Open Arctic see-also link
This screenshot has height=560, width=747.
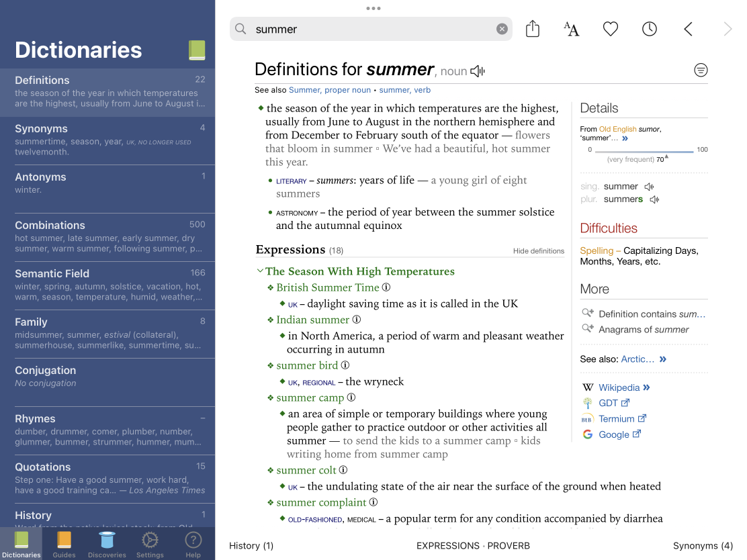[638, 359]
